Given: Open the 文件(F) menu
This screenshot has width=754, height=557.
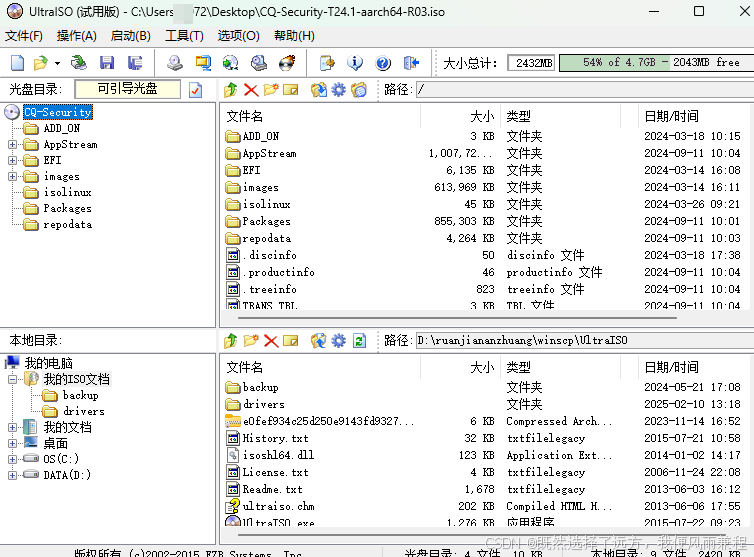Looking at the screenshot, I should (x=24, y=36).
